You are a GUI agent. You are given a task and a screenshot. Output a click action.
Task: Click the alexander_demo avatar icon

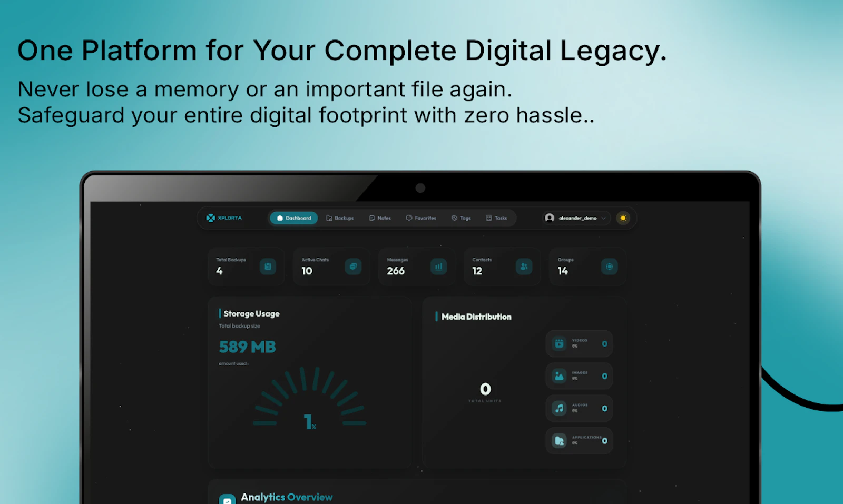(550, 218)
